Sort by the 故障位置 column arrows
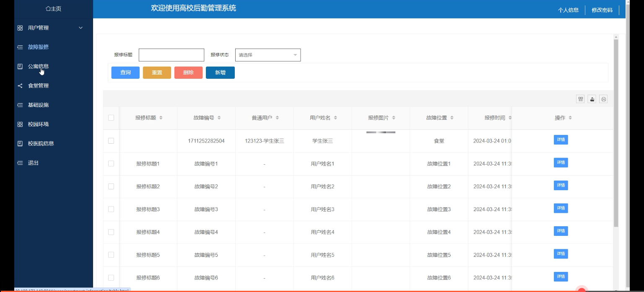 [452, 118]
